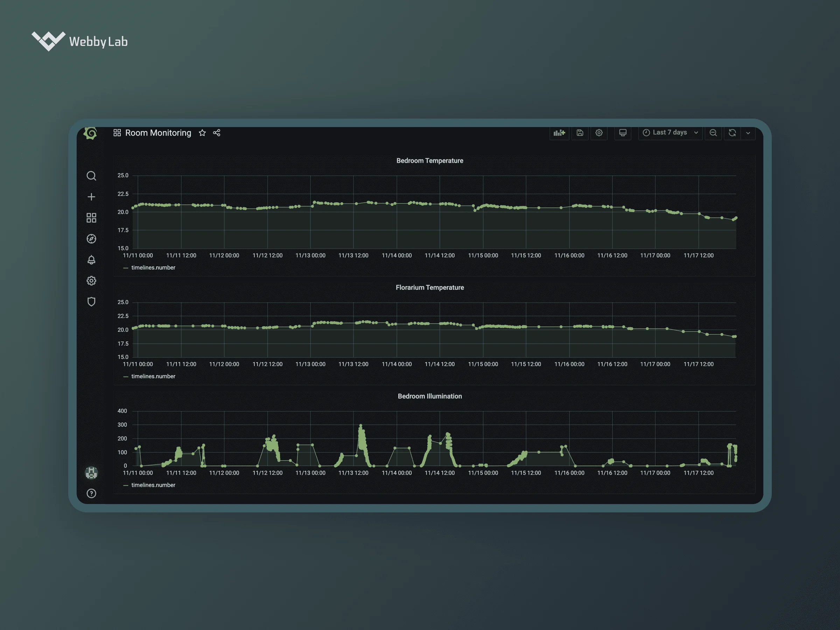Expand the refresh interval dropdown arrow
Screen dimensions: 840x630
(x=748, y=133)
